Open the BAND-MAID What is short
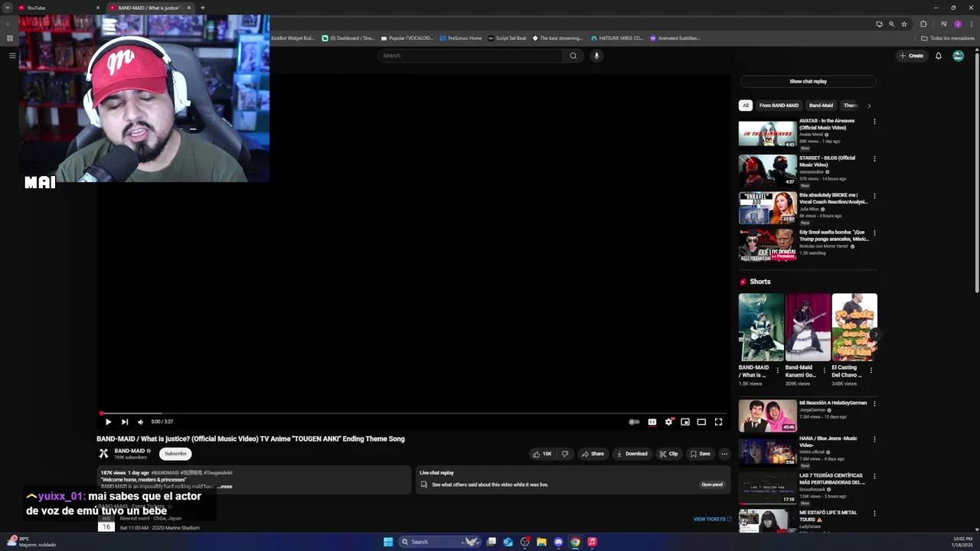Screen dimensions: 980x551 click(x=761, y=328)
